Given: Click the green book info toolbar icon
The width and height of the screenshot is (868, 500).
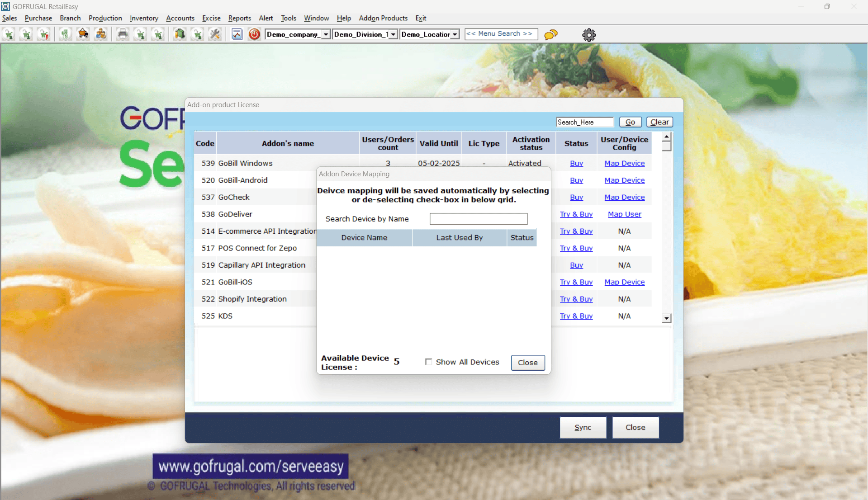Looking at the screenshot, I should click(x=180, y=34).
